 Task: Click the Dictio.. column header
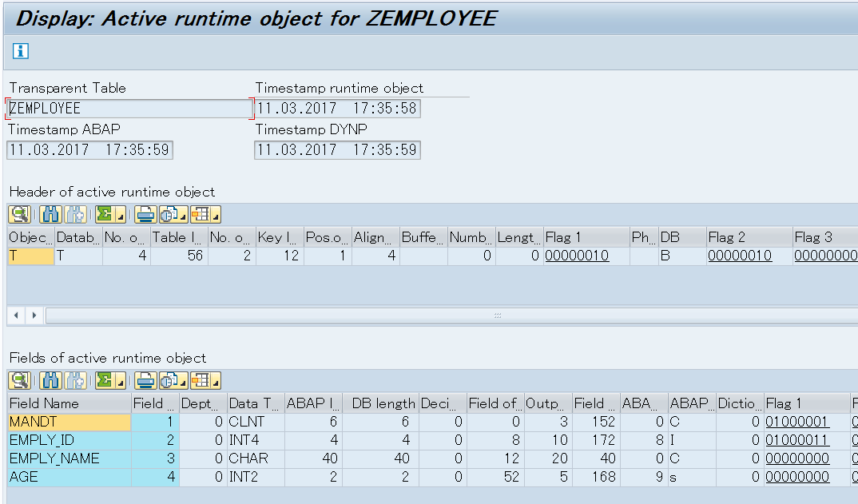[740, 403]
